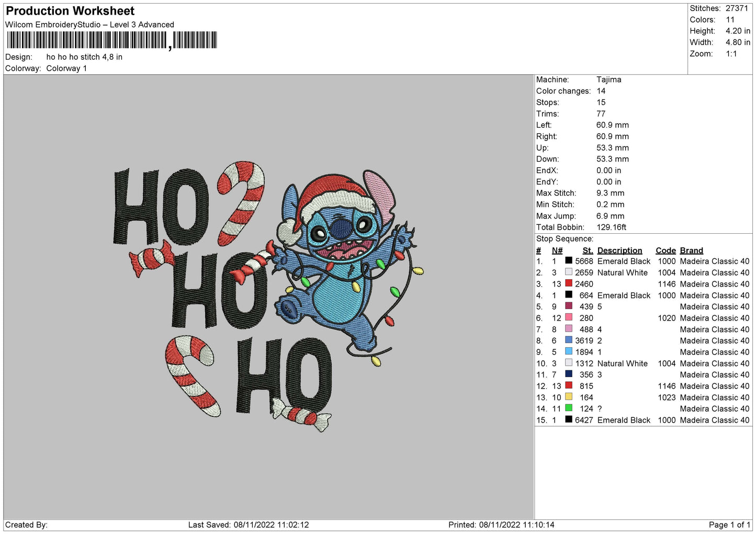Click the Trims value 77
The height and width of the screenshot is (534, 756).
pos(601,113)
